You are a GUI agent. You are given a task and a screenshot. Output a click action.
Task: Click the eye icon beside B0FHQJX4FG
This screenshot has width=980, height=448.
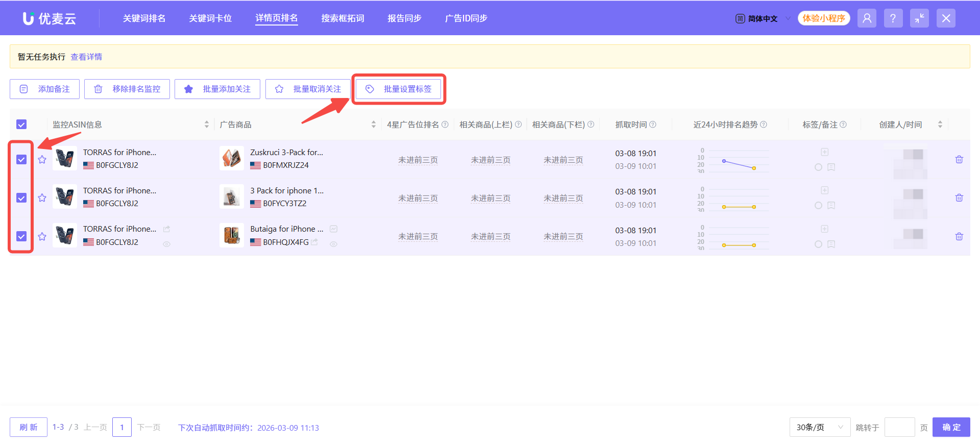coord(333,244)
